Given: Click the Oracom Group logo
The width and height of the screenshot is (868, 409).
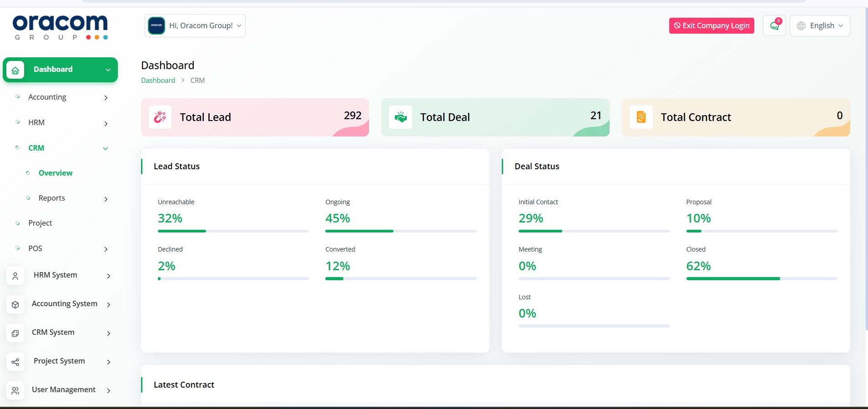Looking at the screenshot, I should pyautogui.click(x=60, y=27).
